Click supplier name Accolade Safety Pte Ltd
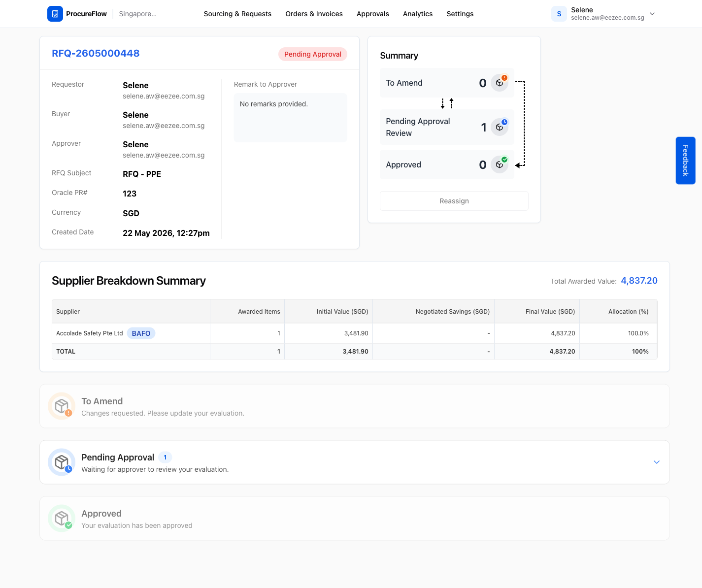 (x=90, y=333)
